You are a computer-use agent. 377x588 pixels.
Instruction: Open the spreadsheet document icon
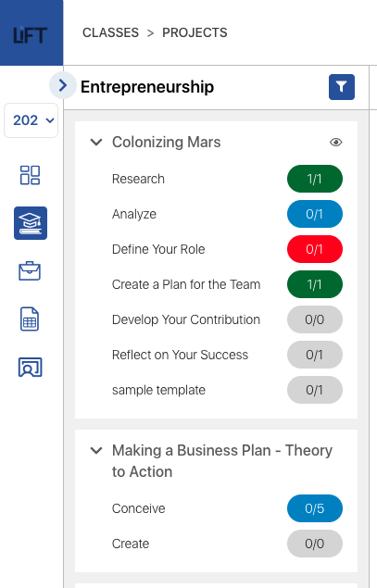click(x=30, y=319)
